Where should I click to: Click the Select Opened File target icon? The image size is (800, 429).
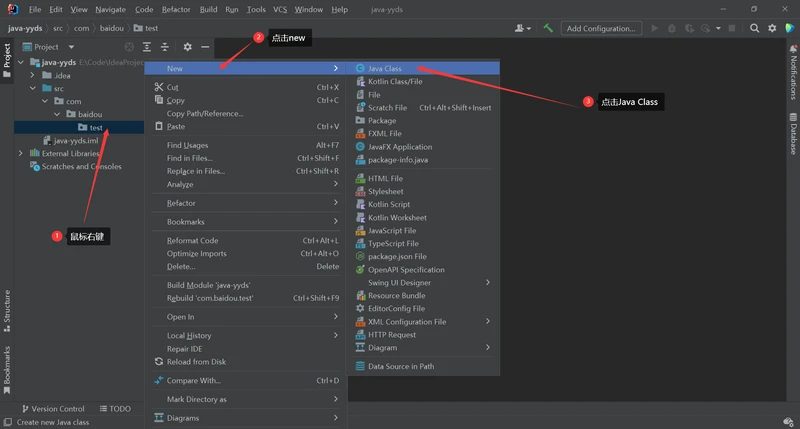coord(130,47)
